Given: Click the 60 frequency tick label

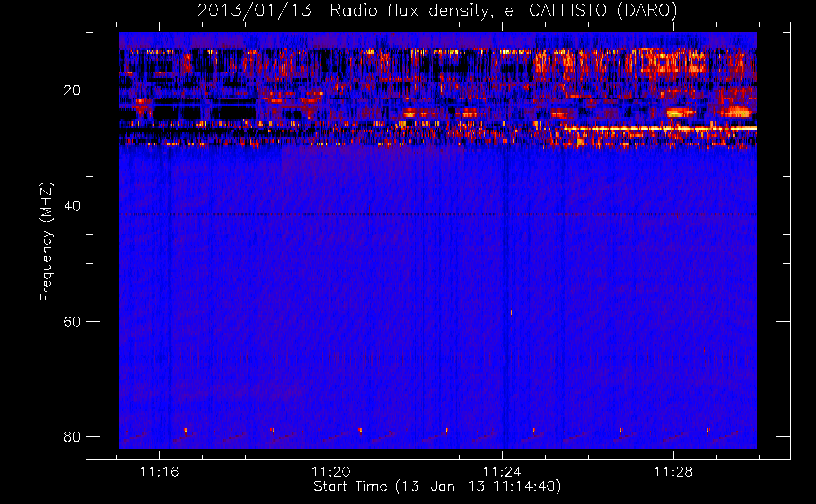Looking at the screenshot, I should coord(72,321).
